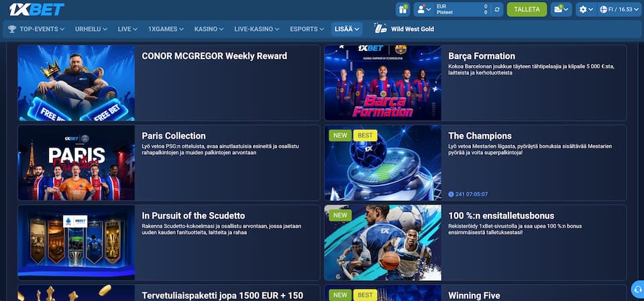Expand the LISÄÄ menu
The width and height of the screenshot is (644, 301).
[347, 29]
